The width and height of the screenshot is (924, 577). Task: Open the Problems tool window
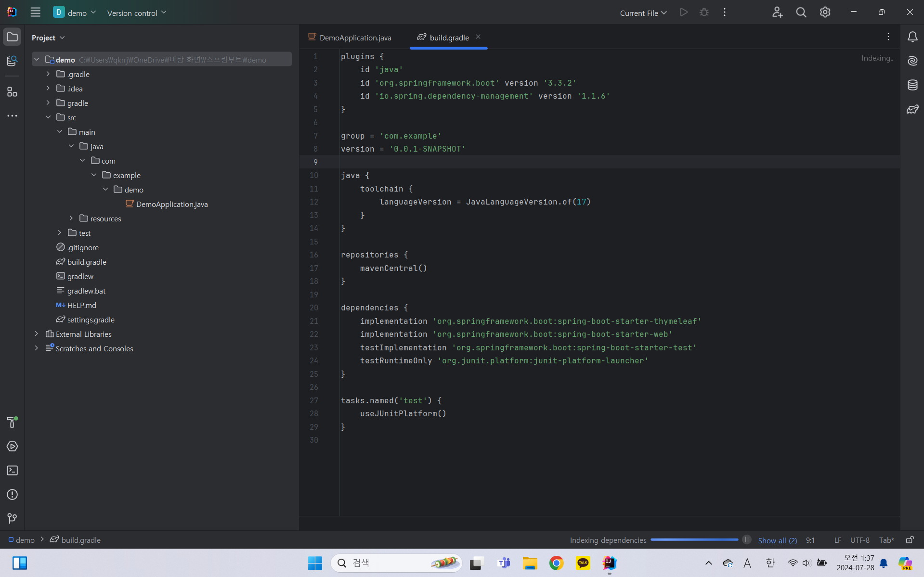12,494
